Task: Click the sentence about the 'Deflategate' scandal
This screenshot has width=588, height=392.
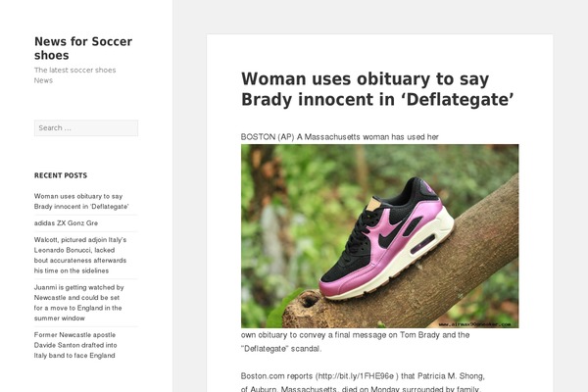Action: (x=355, y=342)
